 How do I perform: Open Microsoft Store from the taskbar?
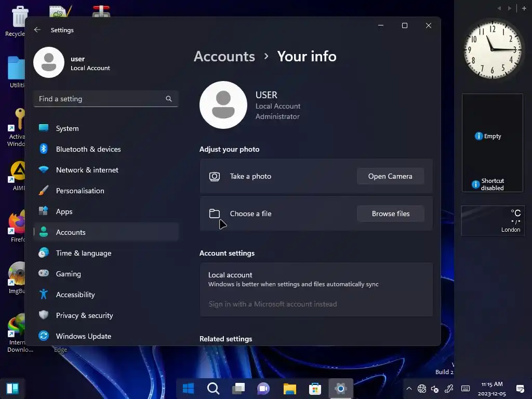tap(315, 388)
